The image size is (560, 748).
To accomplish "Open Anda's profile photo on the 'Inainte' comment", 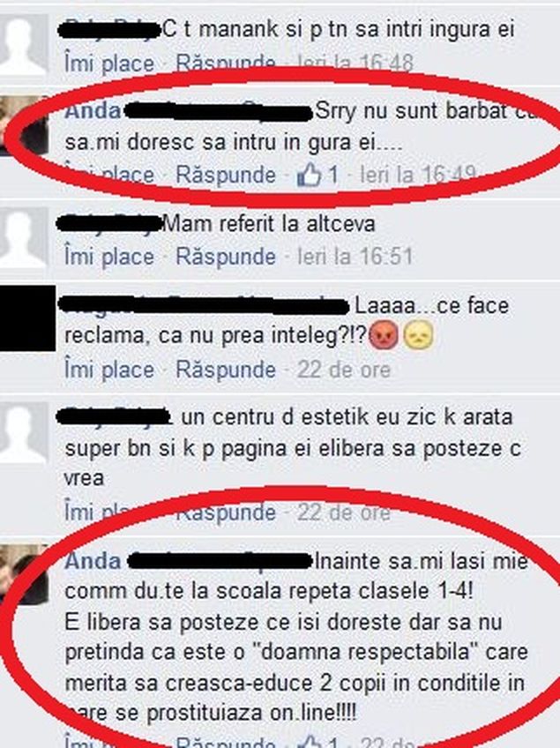I will [24, 575].
